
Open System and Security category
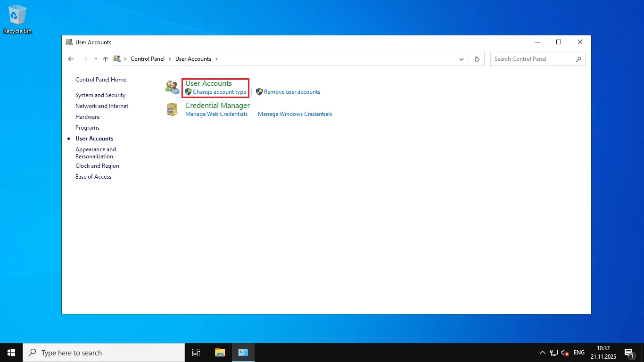tap(100, 95)
